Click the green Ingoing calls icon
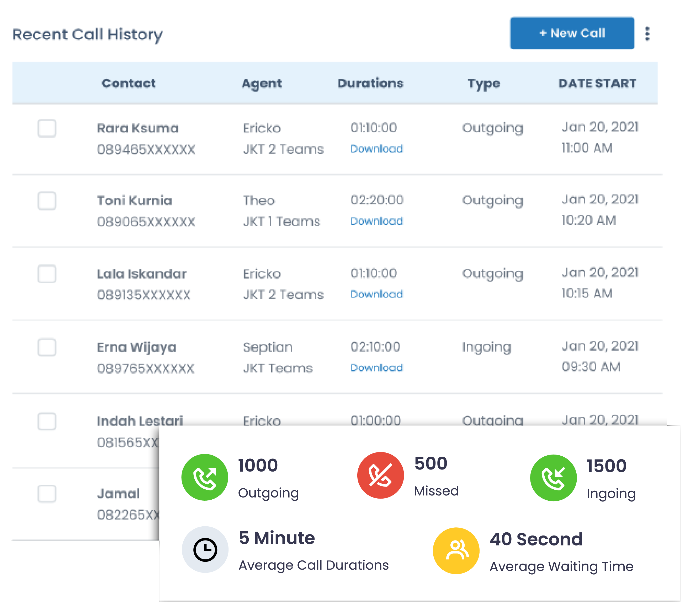This screenshot has width=691, height=616. click(553, 478)
